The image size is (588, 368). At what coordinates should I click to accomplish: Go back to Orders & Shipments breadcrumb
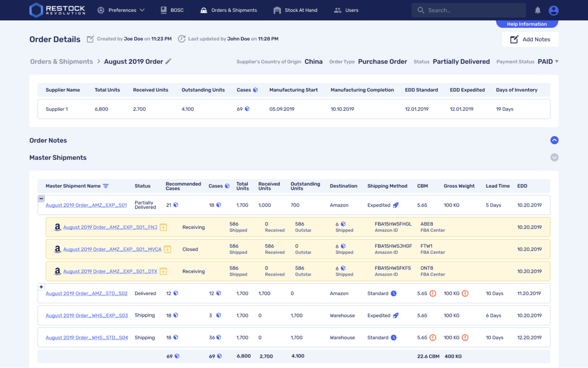61,62
